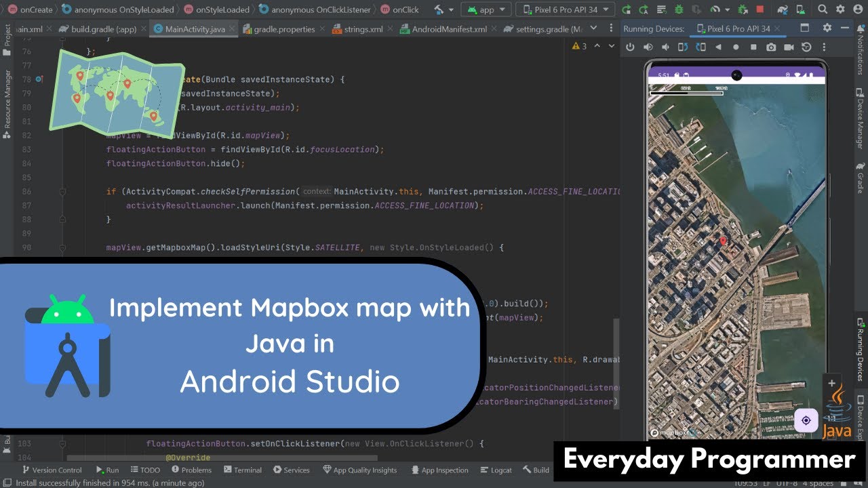868x488 pixels.
Task: Click the emulator Rotate Left icon
Action: [683, 47]
